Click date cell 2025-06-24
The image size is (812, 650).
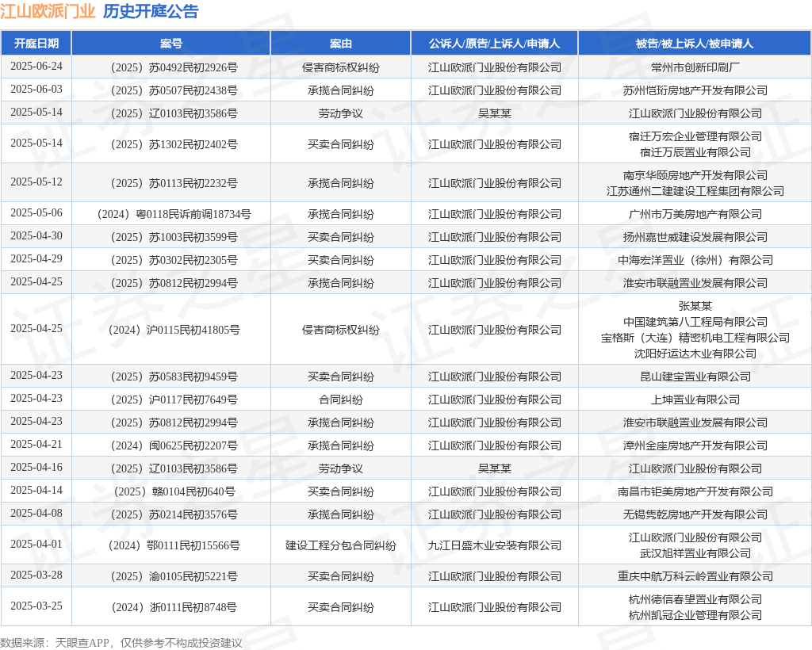[36, 67]
